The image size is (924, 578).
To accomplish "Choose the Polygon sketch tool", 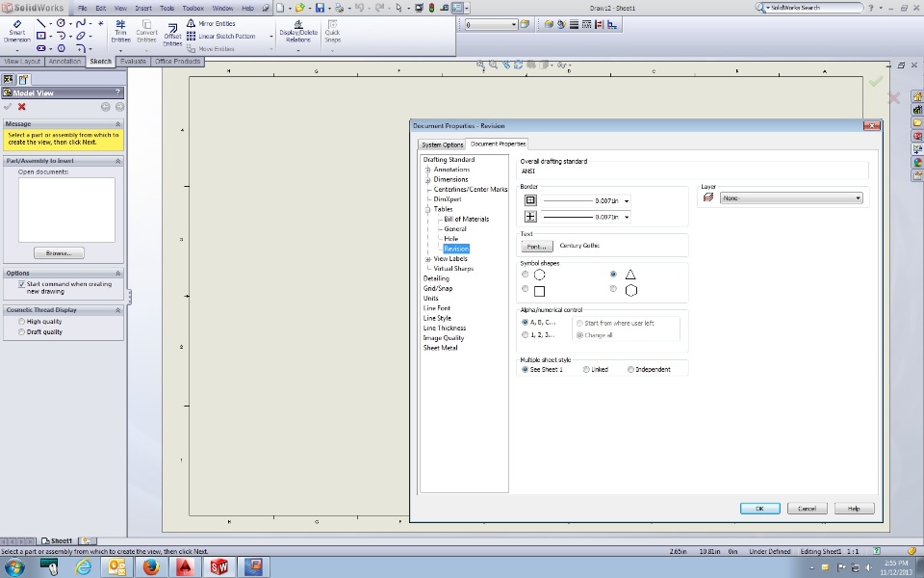I will click(61, 48).
